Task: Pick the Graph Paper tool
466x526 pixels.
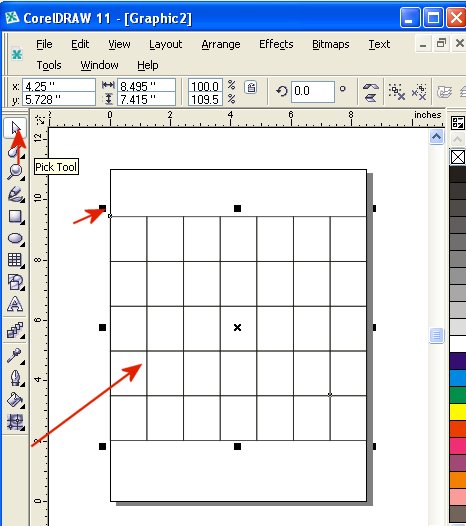Action: tap(15, 260)
